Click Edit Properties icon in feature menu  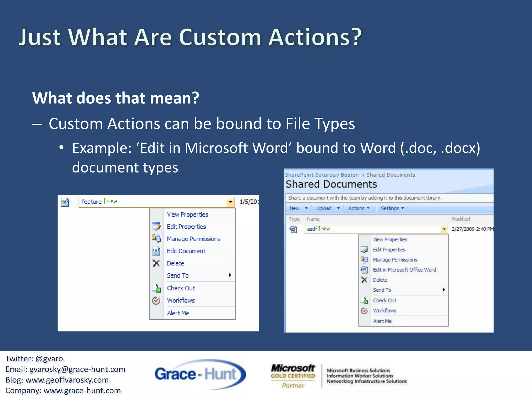156,227
